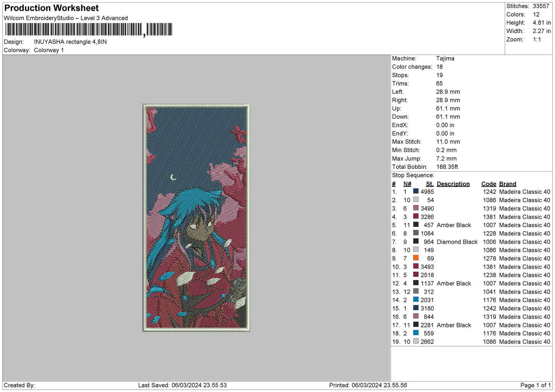555x392 pixels.
Task: Select Max Jump value 7.2 mm
Action: 446,159
